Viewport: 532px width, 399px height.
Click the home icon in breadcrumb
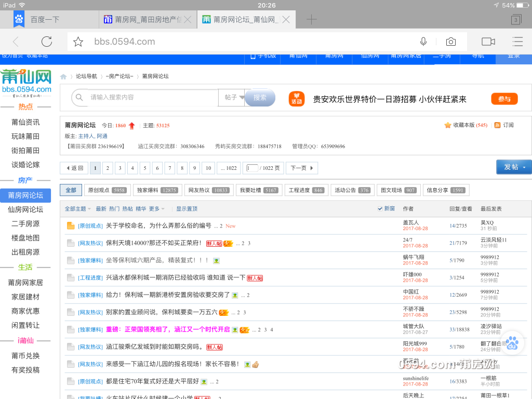pyautogui.click(x=63, y=76)
